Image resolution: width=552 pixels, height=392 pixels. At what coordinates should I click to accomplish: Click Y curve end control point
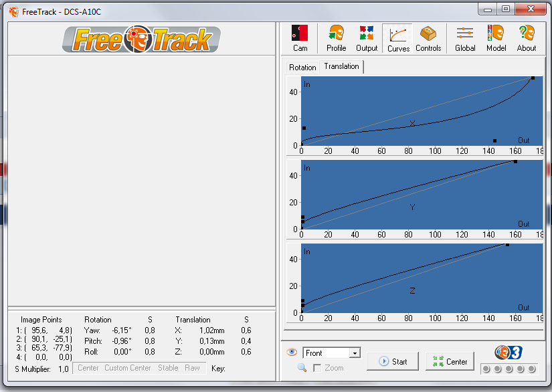click(515, 161)
